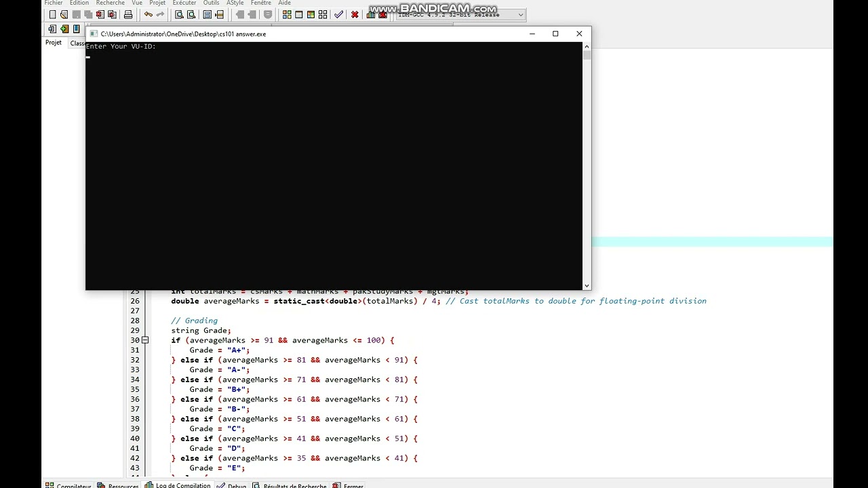Viewport: 868px width, 488px height.
Task: Click the Compile and Run icon
Action: (x=311, y=14)
